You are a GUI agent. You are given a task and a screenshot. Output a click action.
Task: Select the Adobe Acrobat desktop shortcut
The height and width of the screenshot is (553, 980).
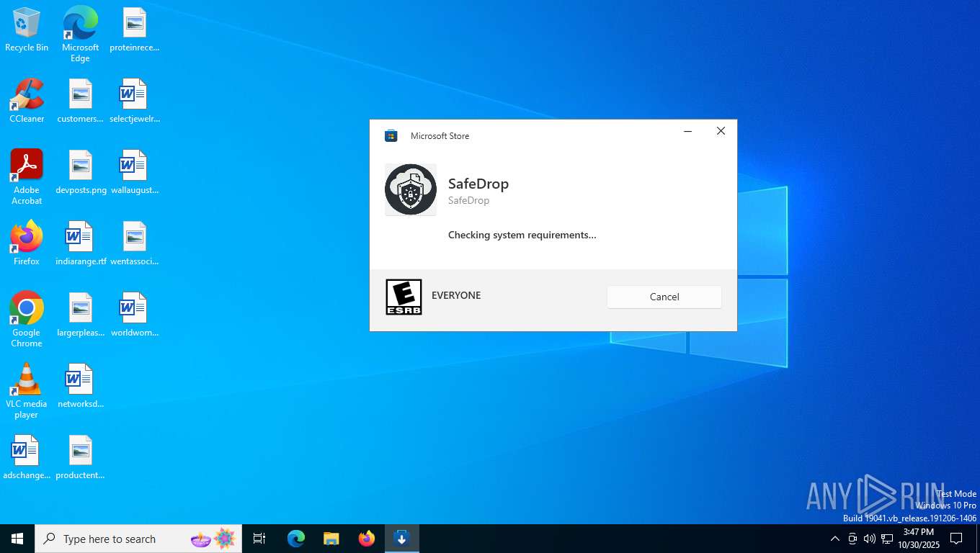[x=27, y=177]
